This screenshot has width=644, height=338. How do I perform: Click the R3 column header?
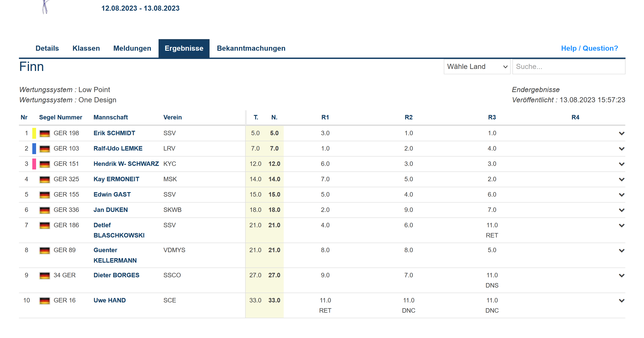(x=492, y=117)
